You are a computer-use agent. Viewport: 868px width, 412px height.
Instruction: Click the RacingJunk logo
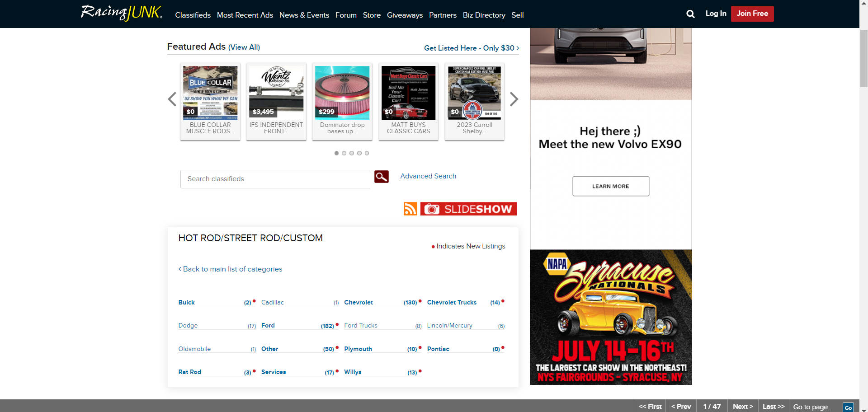click(122, 13)
